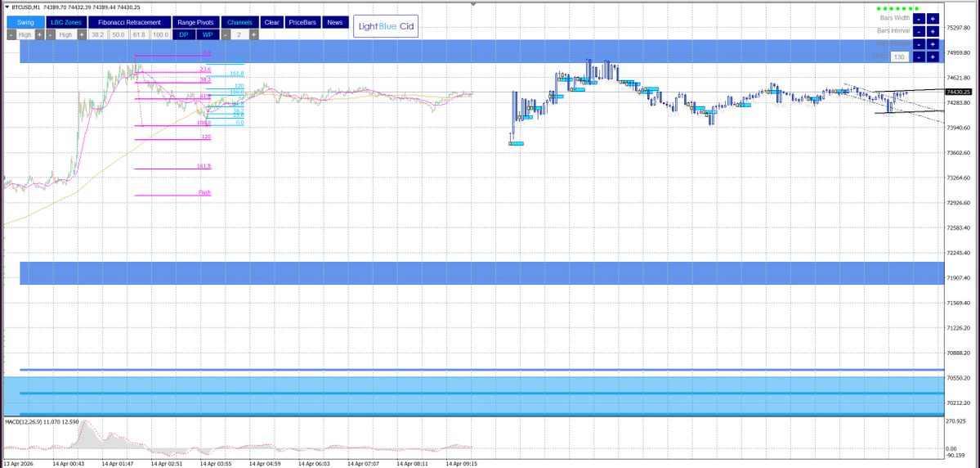Click the LightBlue Cid logo box

386,27
